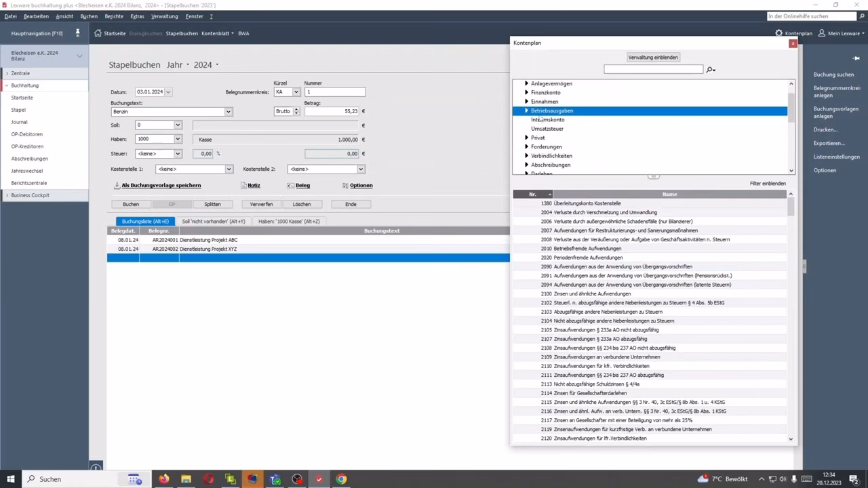Open the Onlinehilfe search magnifier icon

861,16
